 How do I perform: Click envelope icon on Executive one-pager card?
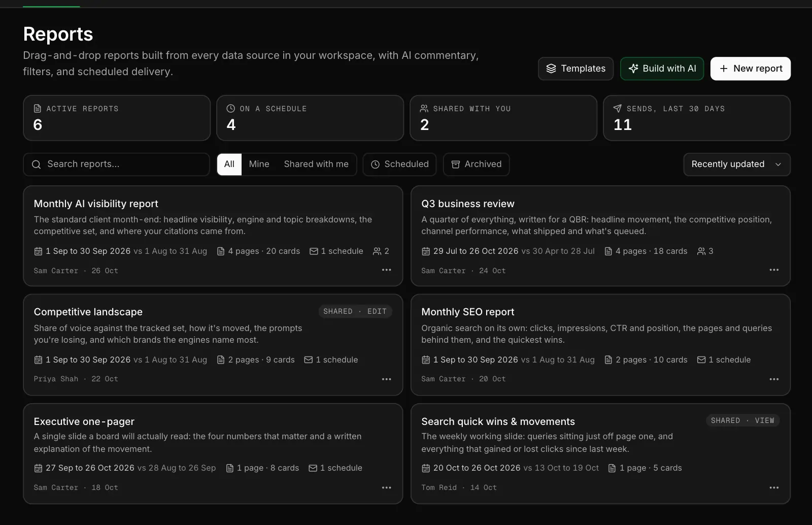313,468
